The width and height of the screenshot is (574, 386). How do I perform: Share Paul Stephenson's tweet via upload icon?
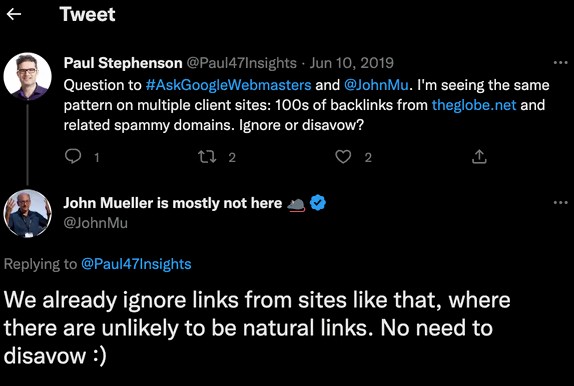click(x=479, y=156)
